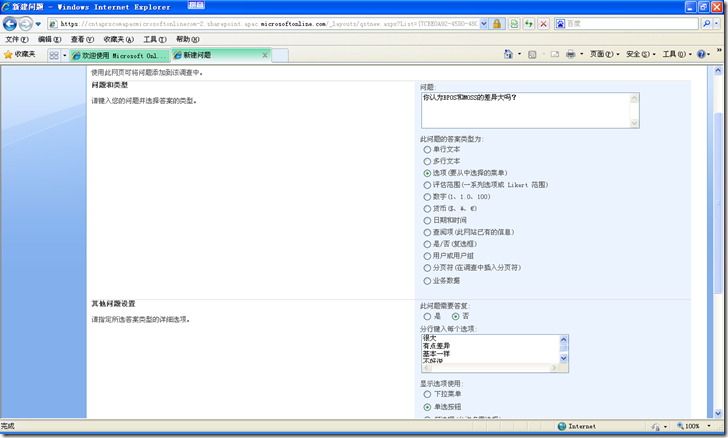
Task: Click the choices box scroll up arrow
Action: pos(563,339)
